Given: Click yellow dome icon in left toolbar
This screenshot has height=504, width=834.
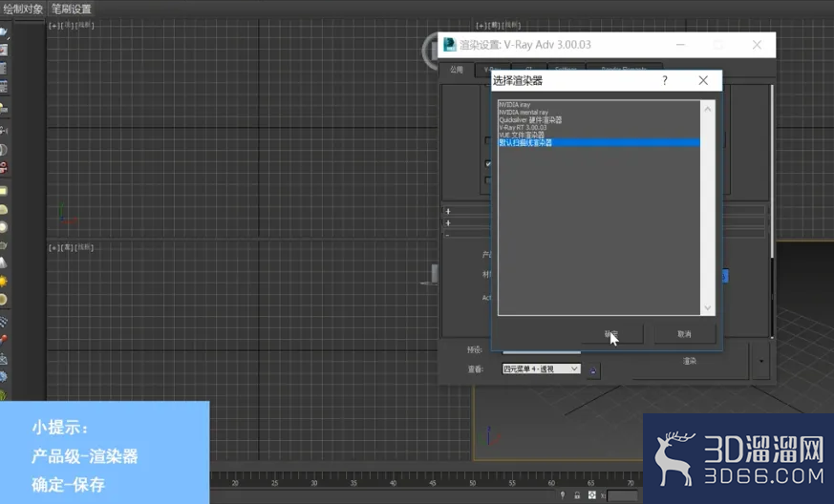Looking at the screenshot, I should [x=3, y=209].
